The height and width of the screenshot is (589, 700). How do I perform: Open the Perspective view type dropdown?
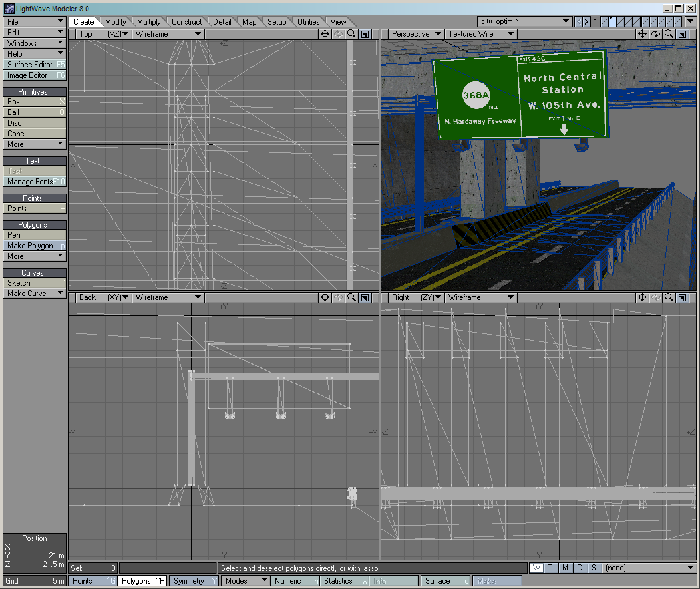pyautogui.click(x=416, y=34)
